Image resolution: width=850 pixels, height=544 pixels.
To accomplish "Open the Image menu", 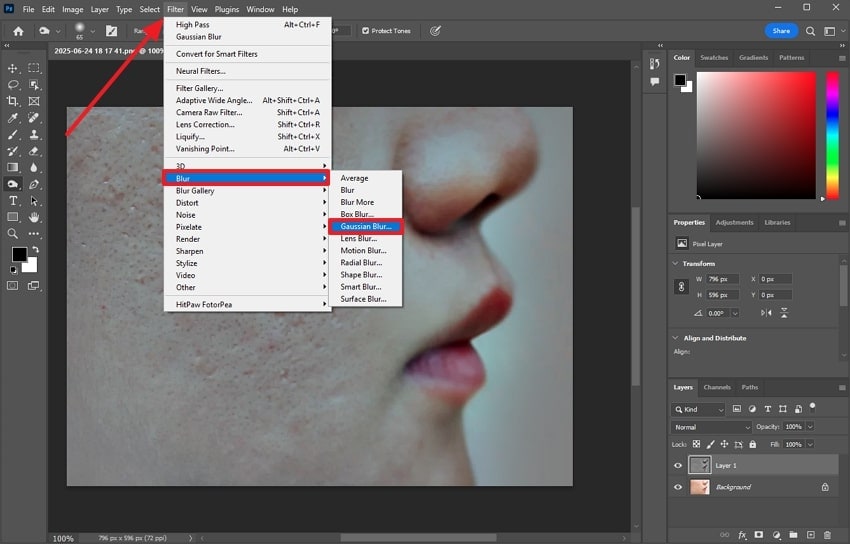I will coord(73,9).
